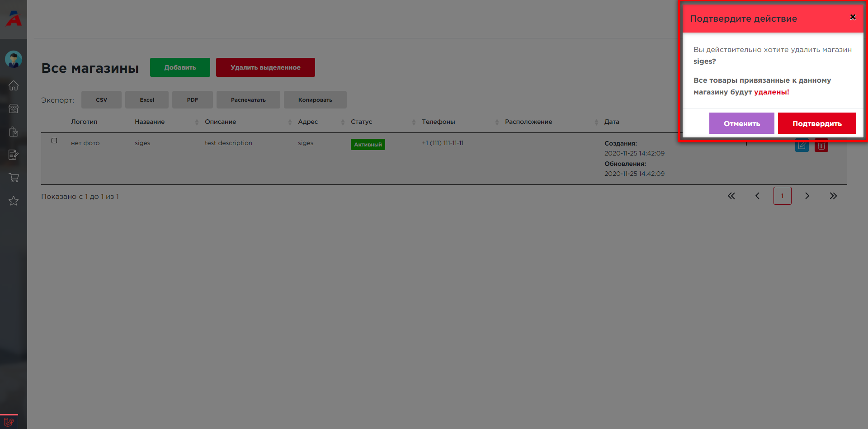
Task: Export table as Excel
Action: pos(147,100)
